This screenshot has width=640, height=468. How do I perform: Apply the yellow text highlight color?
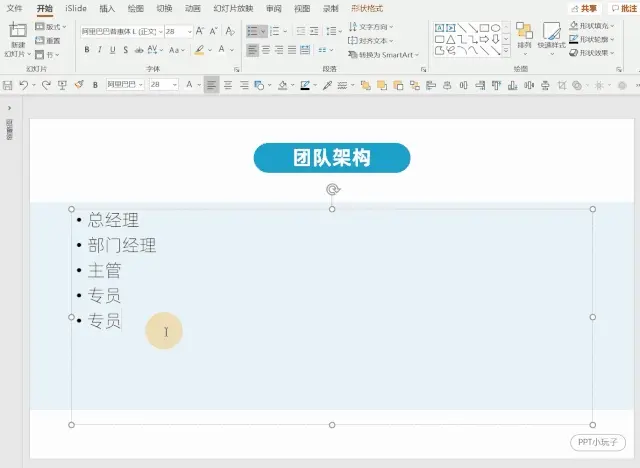(200, 50)
